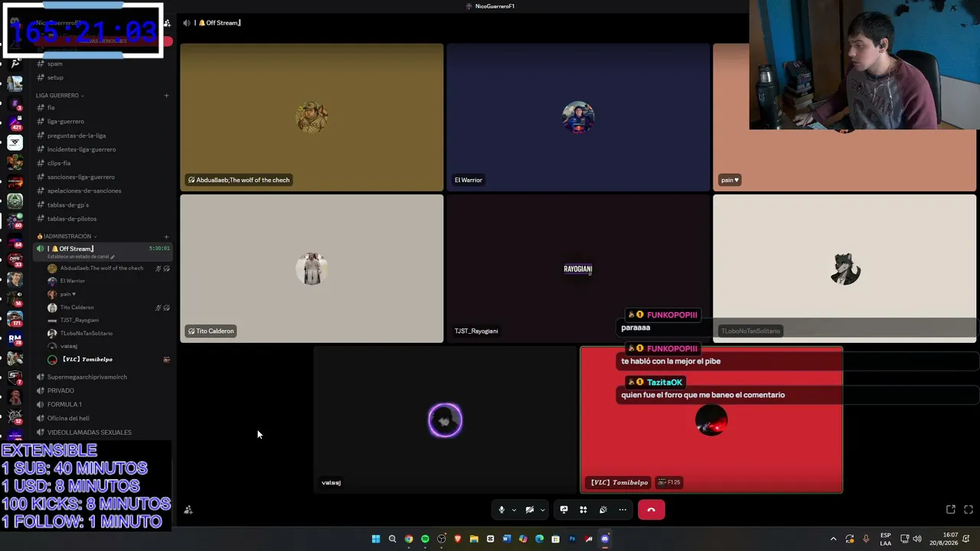Enter full screen call view
The height and width of the screenshot is (551, 980).
click(969, 510)
